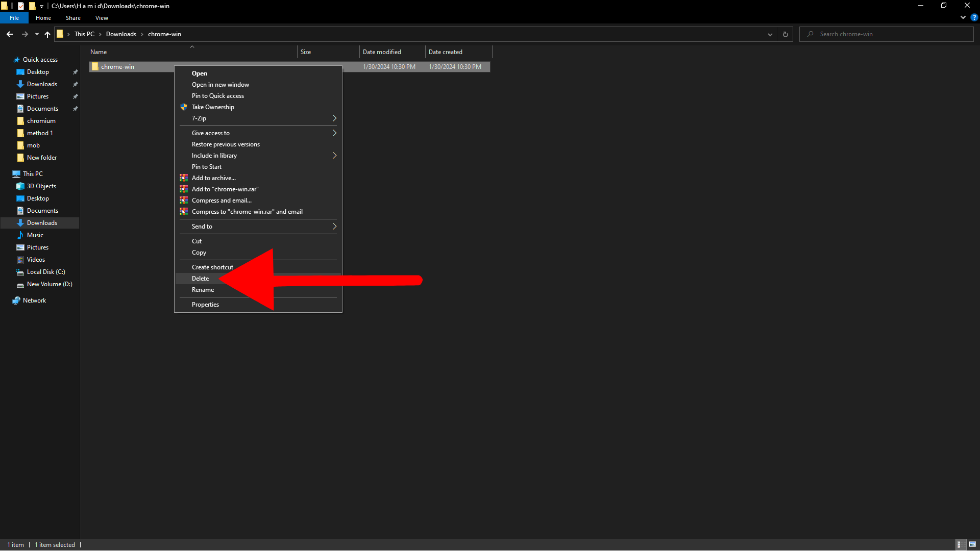The image size is (980, 551).
Task: Click the Downloads breadcrumb in address bar
Action: [x=121, y=34]
